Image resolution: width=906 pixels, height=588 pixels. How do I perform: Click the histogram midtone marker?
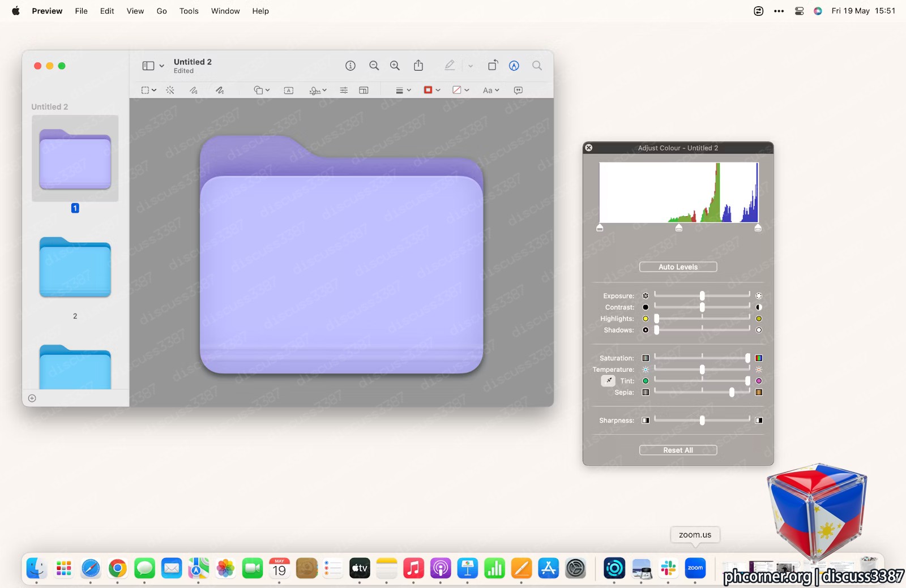[x=679, y=228]
